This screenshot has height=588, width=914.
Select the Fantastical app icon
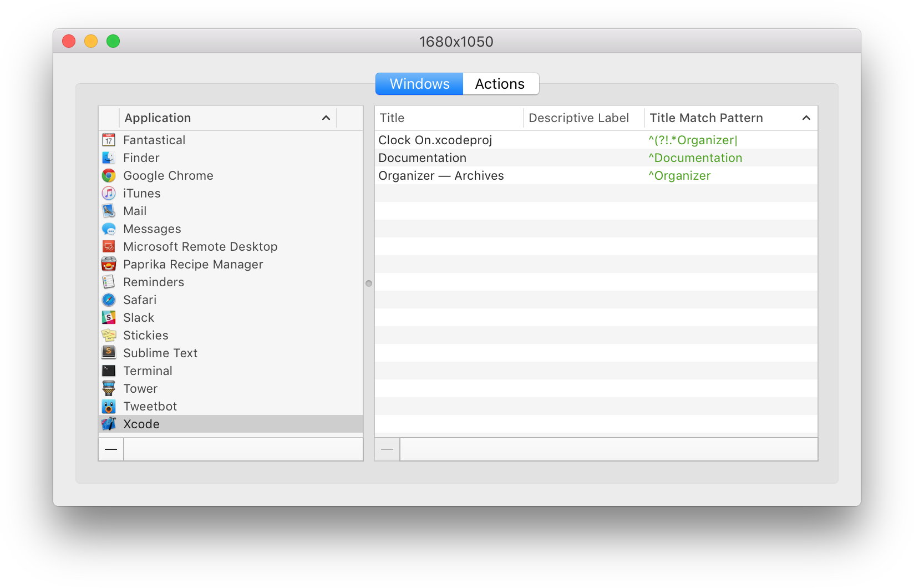pos(109,140)
